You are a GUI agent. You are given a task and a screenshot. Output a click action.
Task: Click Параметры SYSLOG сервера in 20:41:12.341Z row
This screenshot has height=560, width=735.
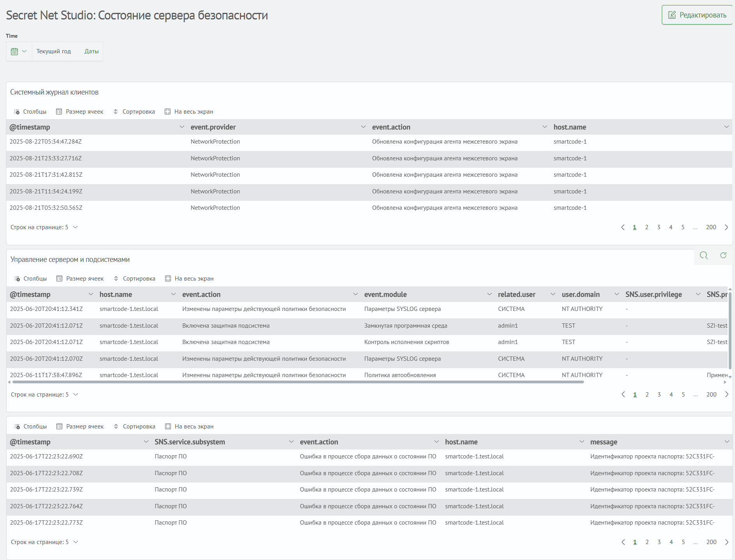(403, 309)
